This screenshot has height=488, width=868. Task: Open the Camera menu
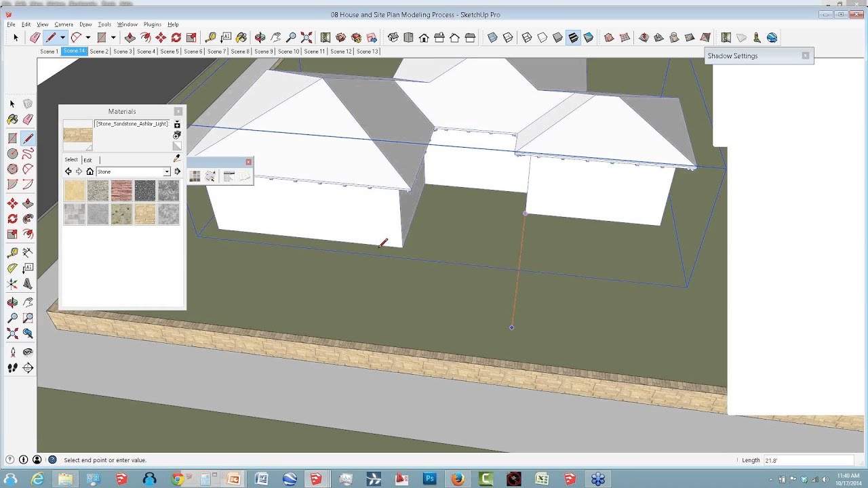pos(64,24)
